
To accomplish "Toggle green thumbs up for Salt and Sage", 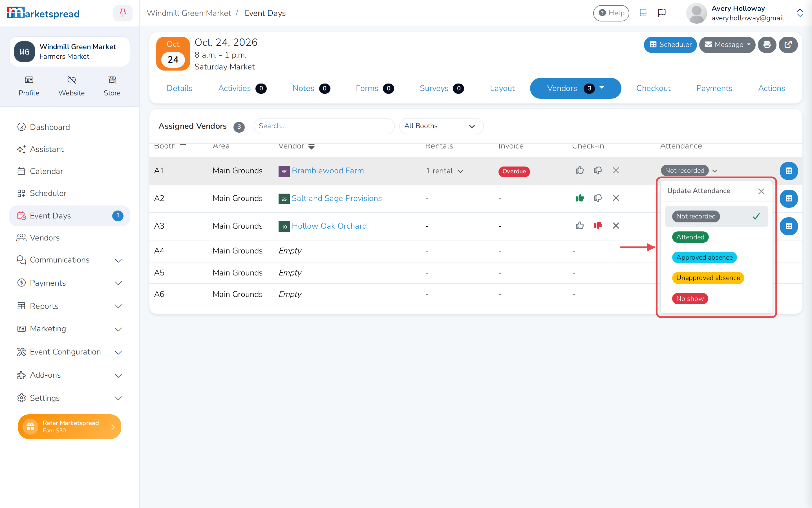I will pyautogui.click(x=579, y=198).
